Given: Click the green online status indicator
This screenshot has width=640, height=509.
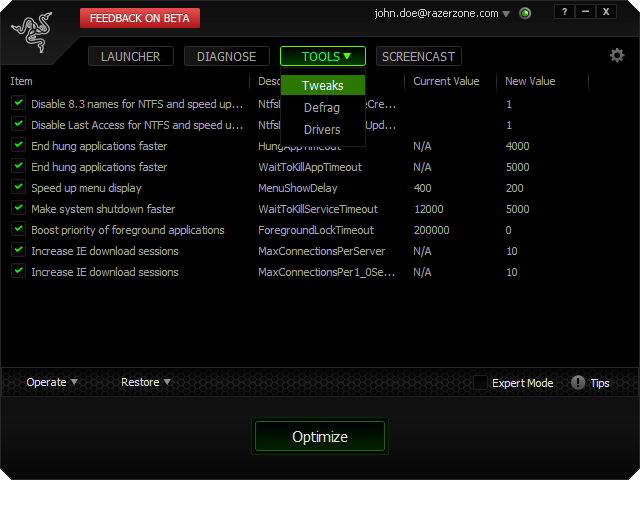Looking at the screenshot, I should point(525,14).
